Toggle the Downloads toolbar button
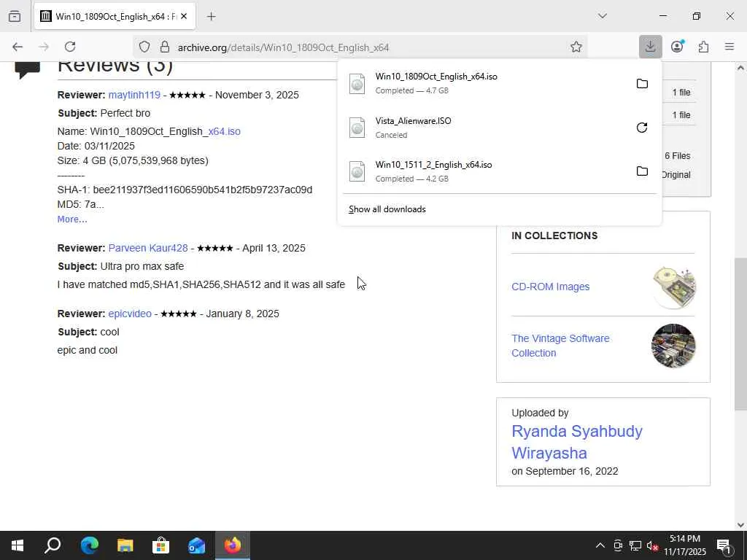This screenshot has width=747, height=560. pos(650,47)
